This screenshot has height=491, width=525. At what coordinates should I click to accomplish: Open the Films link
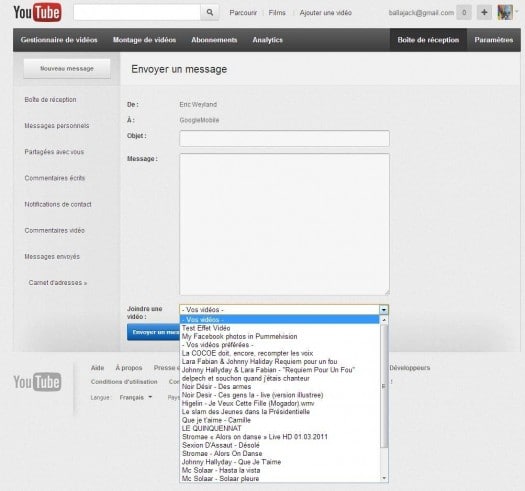click(x=277, y=13)
